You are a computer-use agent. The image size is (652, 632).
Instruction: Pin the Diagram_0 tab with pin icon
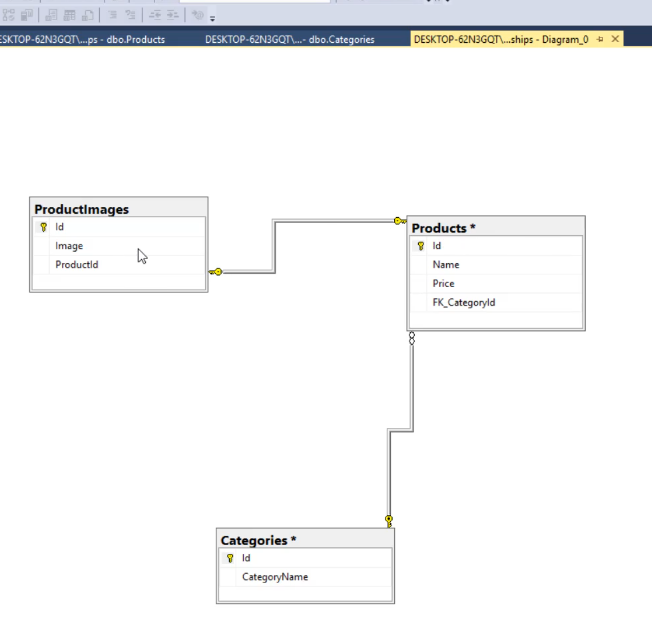point(600,39)
